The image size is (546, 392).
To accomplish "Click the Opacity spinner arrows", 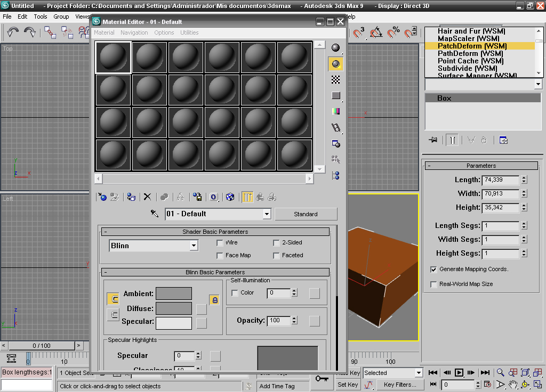I will click(294, 320).
